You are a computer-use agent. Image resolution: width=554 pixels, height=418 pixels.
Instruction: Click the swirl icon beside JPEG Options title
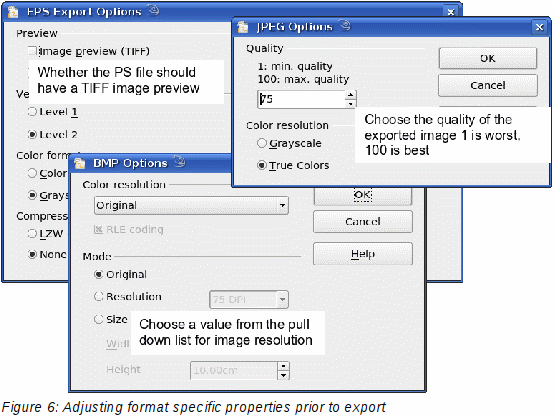click(x=345, y=25)
